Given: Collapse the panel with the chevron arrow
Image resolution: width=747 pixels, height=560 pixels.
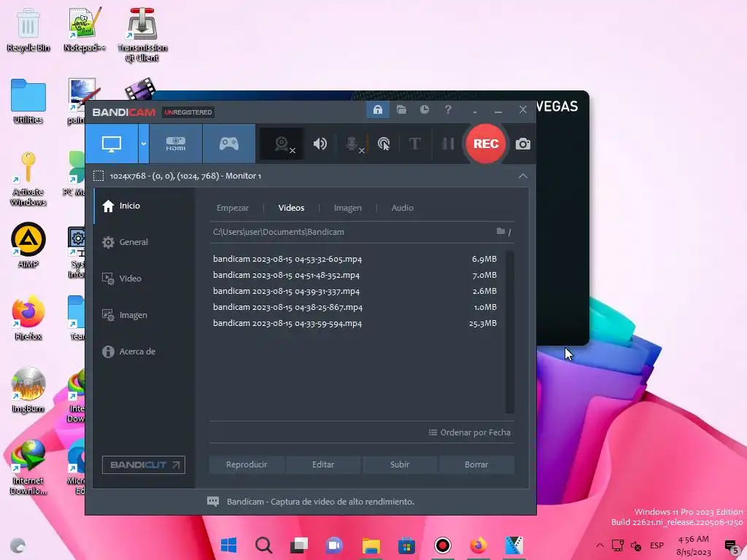Looking at the screenshot, I should 522,176.
